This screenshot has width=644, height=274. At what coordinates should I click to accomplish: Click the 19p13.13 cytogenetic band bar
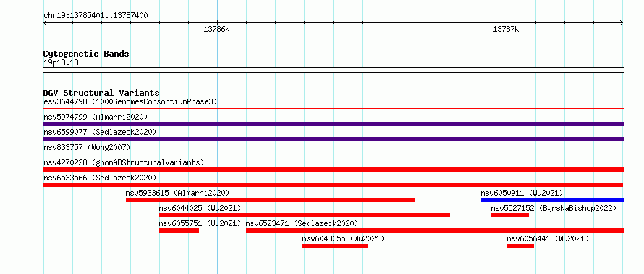(x=334, y=70)
